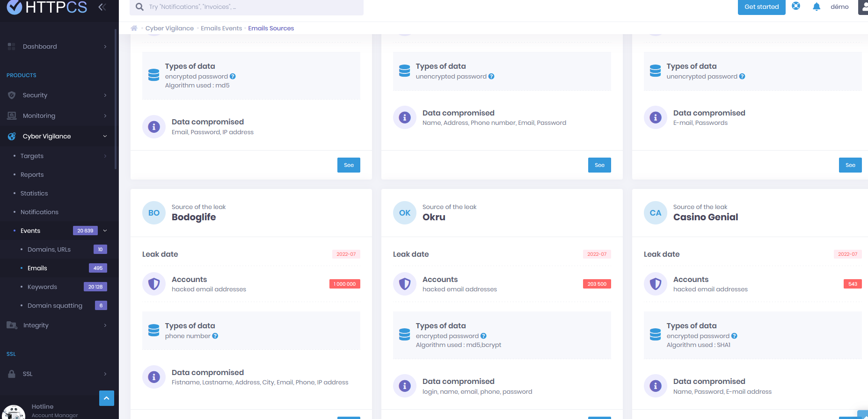Screen dimensions: 868x419
Task: Open the Statistics page
Action: pyautogui.click(x=34, y=193)
